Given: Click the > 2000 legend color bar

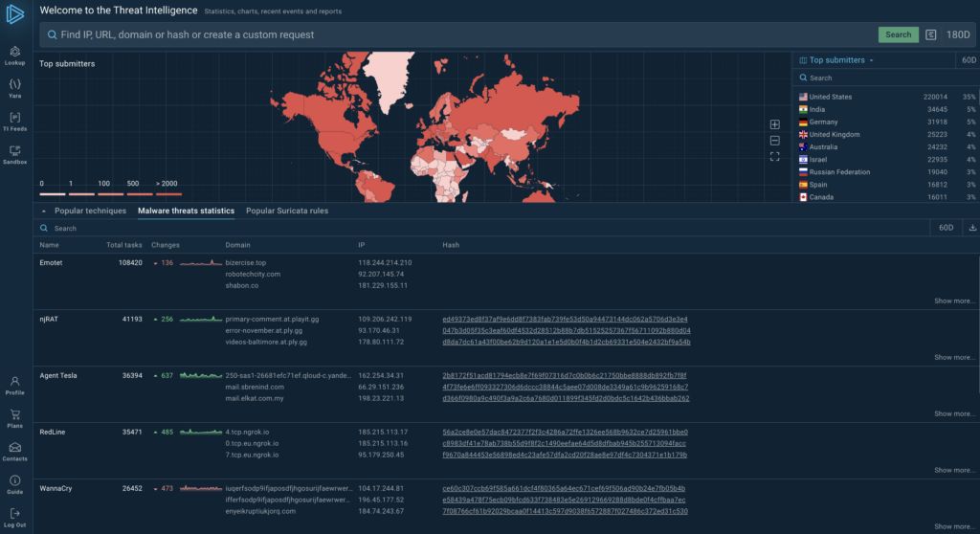Looking at the screenshot, I should pos(168,192).
